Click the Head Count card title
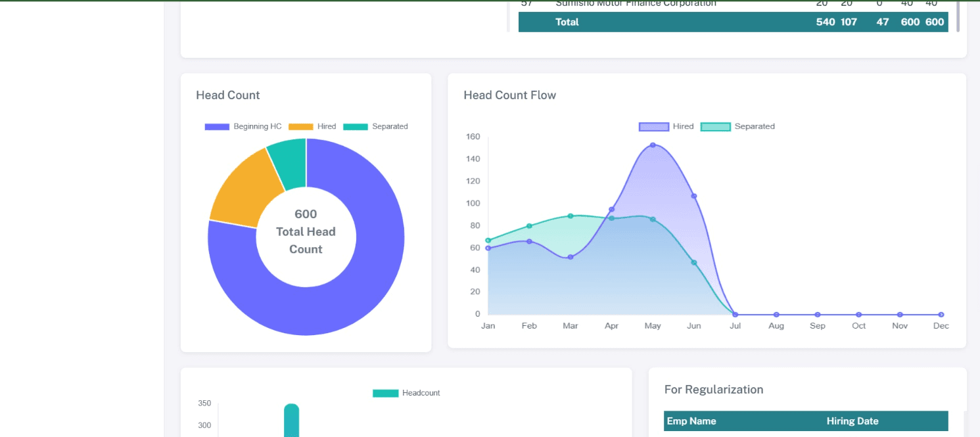Screen dimensions: 980x437 (x=228, y=95)
